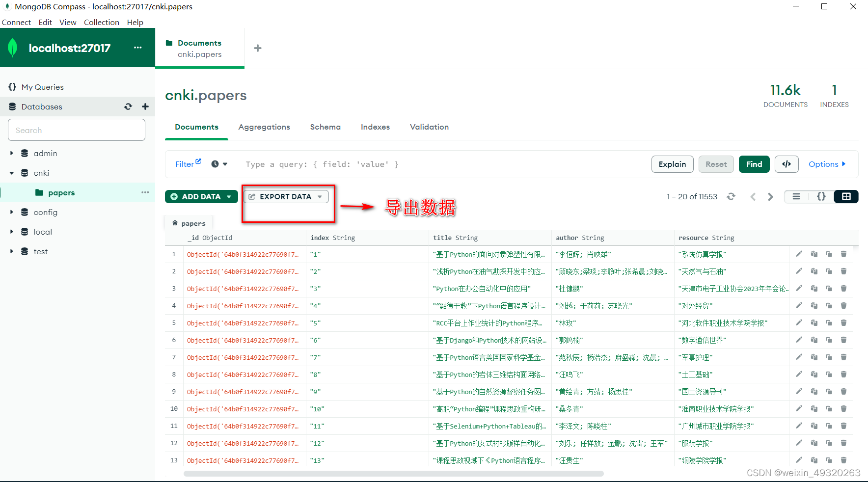868x482 pixels.
Task: Switch to the Aggregations tab
Action: [264, 127]
